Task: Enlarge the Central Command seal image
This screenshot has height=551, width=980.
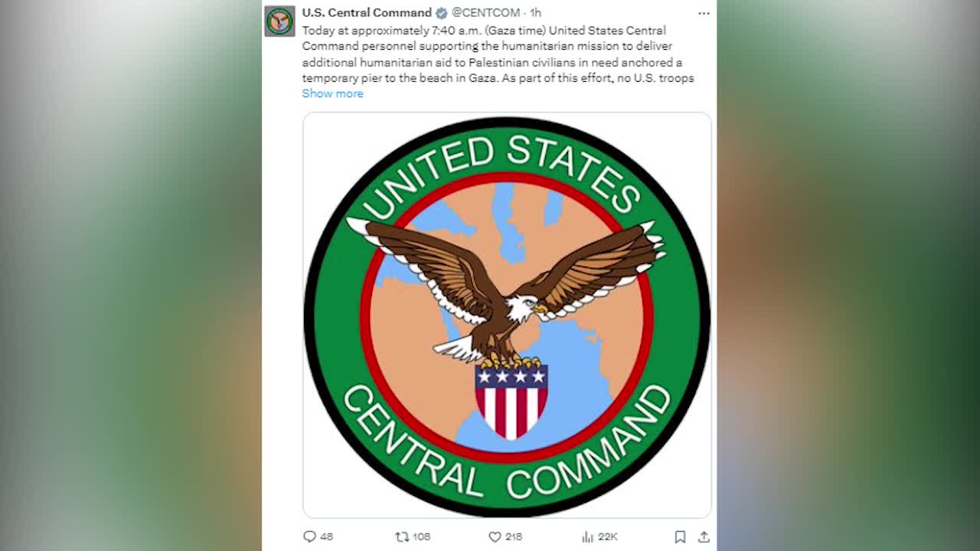Action: coord(507,315)
